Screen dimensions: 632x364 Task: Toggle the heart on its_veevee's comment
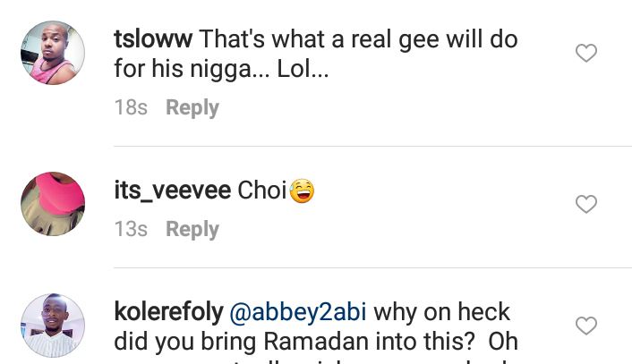click(585, 204)
